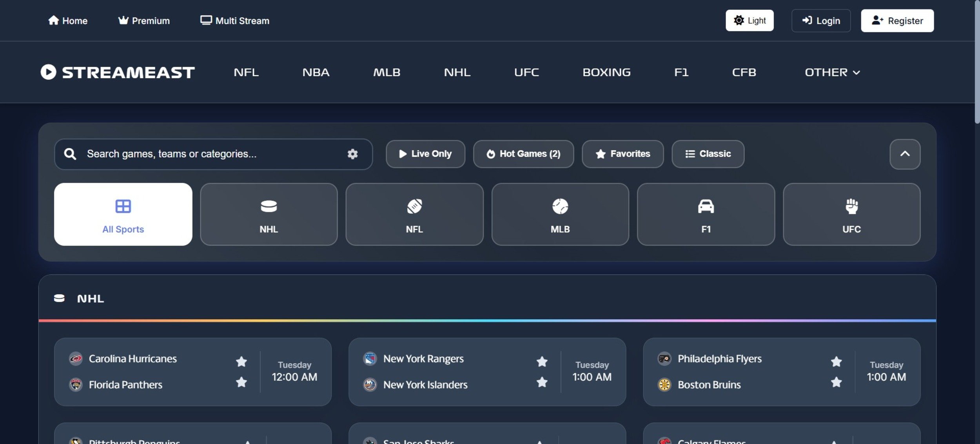Favorite the Carolina Hurricanes with star
980x444 pixels.
click(x=241, y=361)
